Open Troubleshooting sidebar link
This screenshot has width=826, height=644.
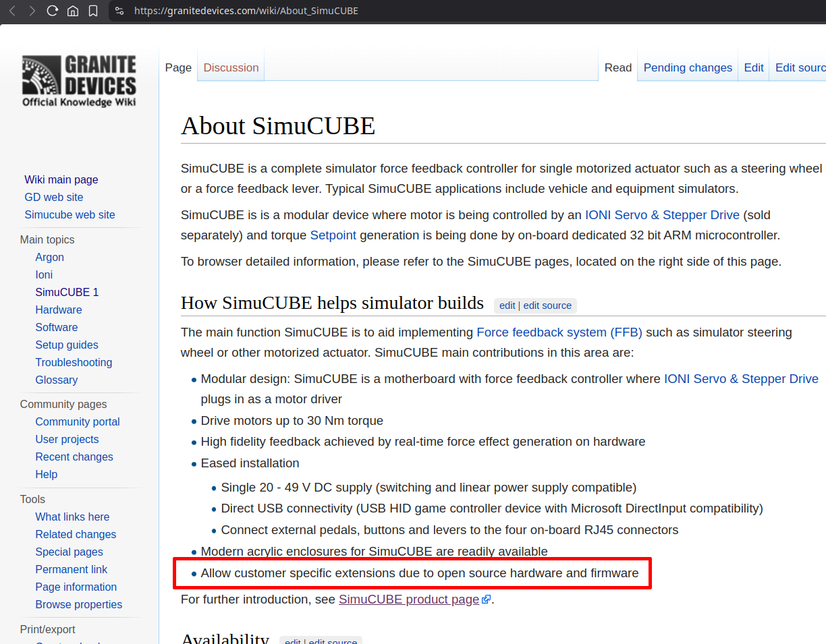click(74, 362)
